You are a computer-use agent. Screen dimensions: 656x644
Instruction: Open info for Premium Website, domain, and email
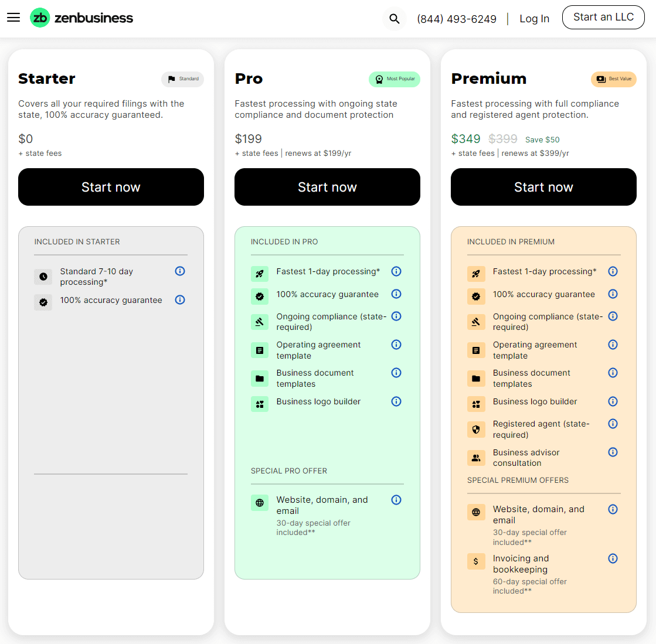click(613, 509)
